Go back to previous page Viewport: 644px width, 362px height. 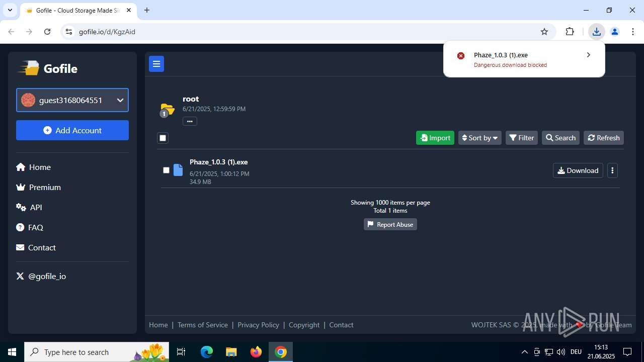tap(11, 32)
